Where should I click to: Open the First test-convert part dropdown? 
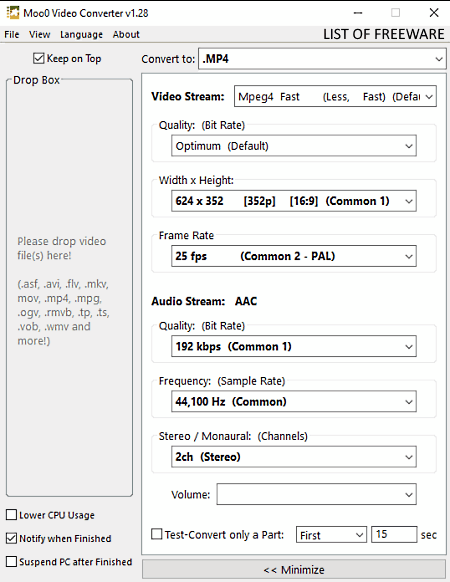[331, 535]
